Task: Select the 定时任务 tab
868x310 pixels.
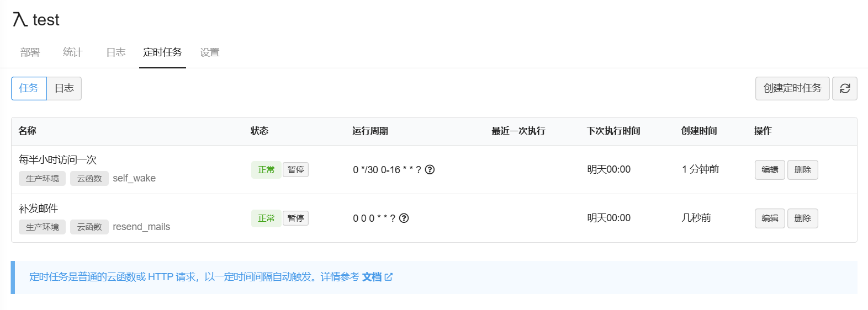Action: 162,52
